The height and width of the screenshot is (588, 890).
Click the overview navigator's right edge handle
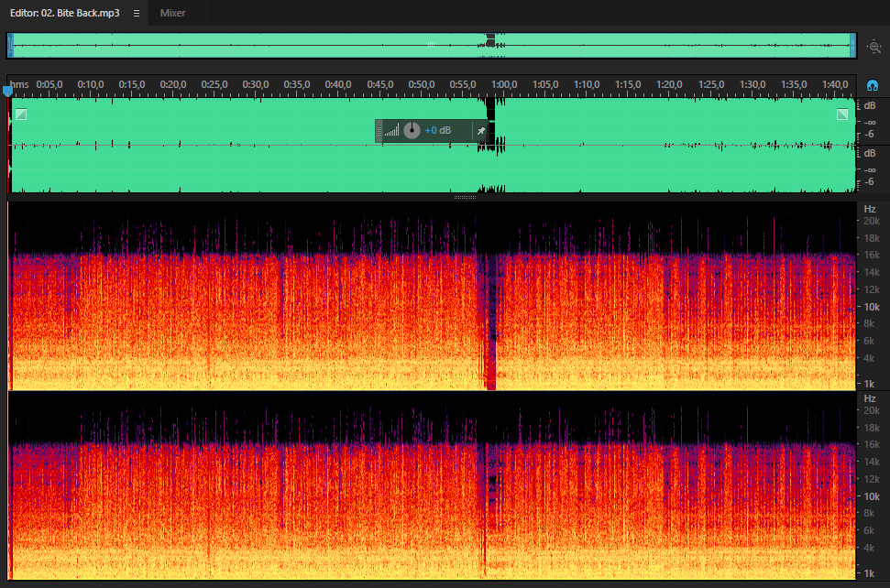(x=852, y=46)
